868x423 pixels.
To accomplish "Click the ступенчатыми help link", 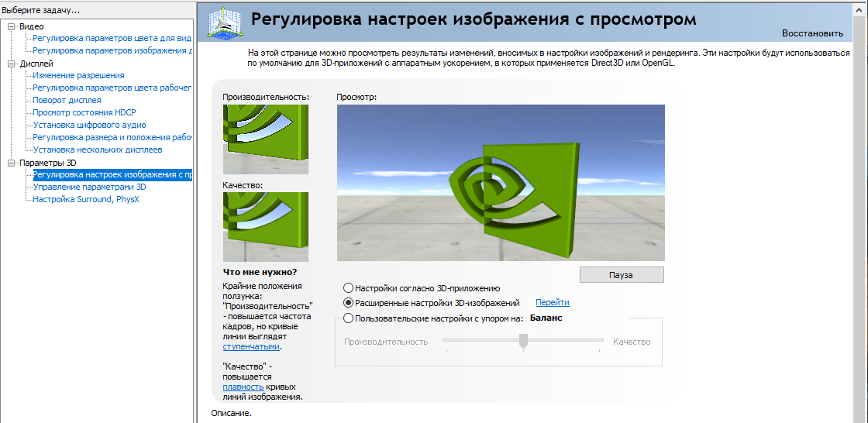I will coord(251,346).
